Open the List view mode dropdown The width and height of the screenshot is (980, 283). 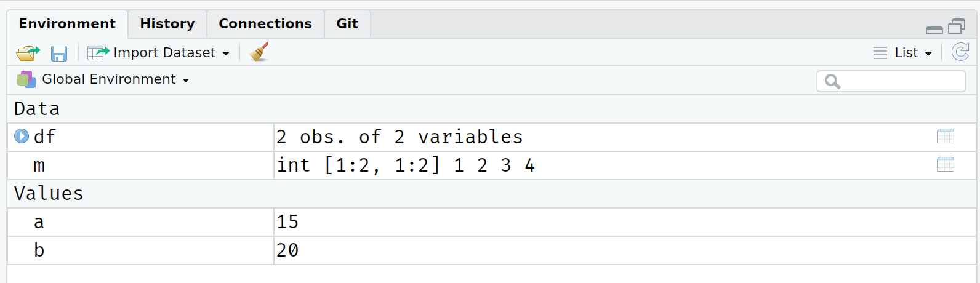point(902,53)
